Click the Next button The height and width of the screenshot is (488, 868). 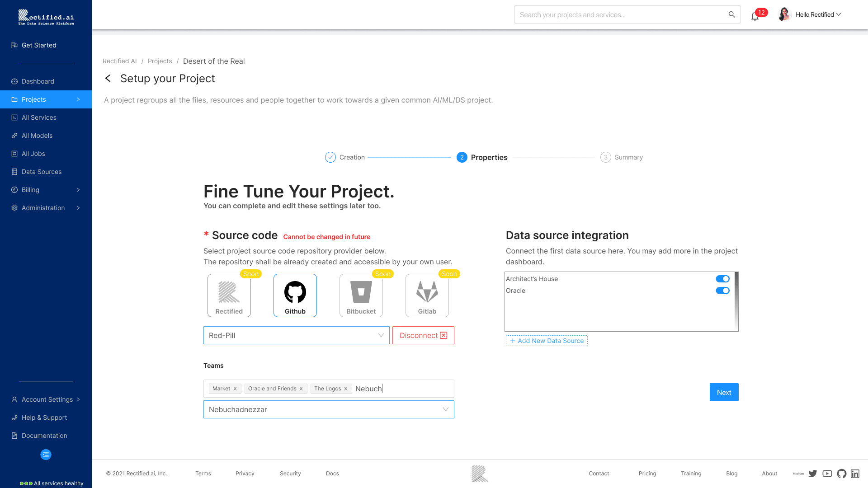click(x=724, y=392)
